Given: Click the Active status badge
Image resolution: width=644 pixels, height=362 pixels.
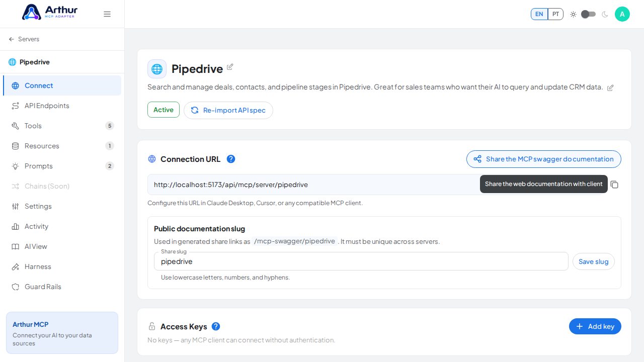Looking at the screenshot, I should click(164, 110).
